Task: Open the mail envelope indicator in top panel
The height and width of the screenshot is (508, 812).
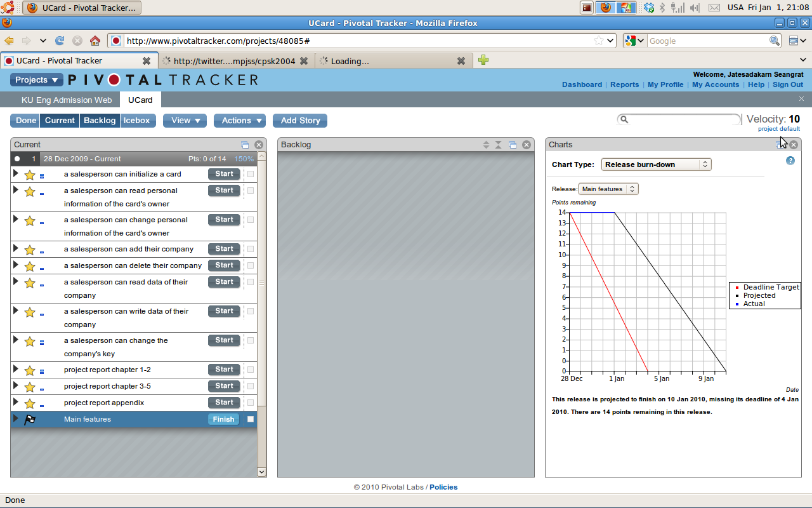Action: tap(714, 8)
